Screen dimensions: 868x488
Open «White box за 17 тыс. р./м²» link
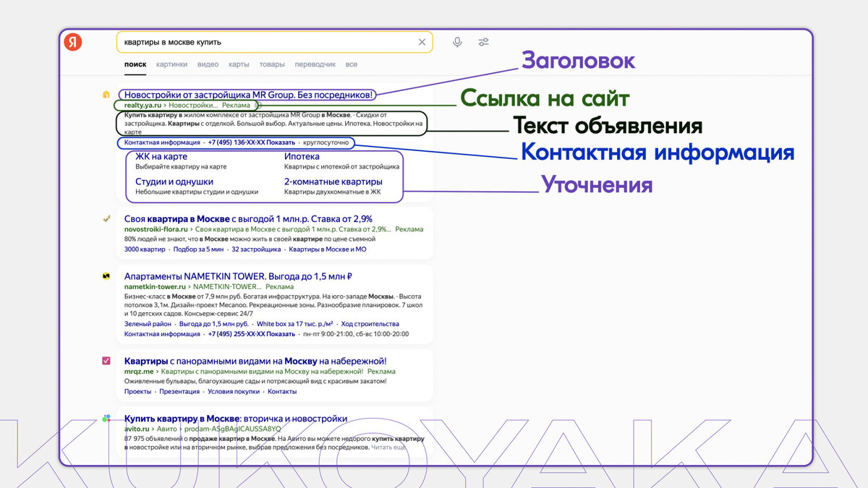(295, 324)
